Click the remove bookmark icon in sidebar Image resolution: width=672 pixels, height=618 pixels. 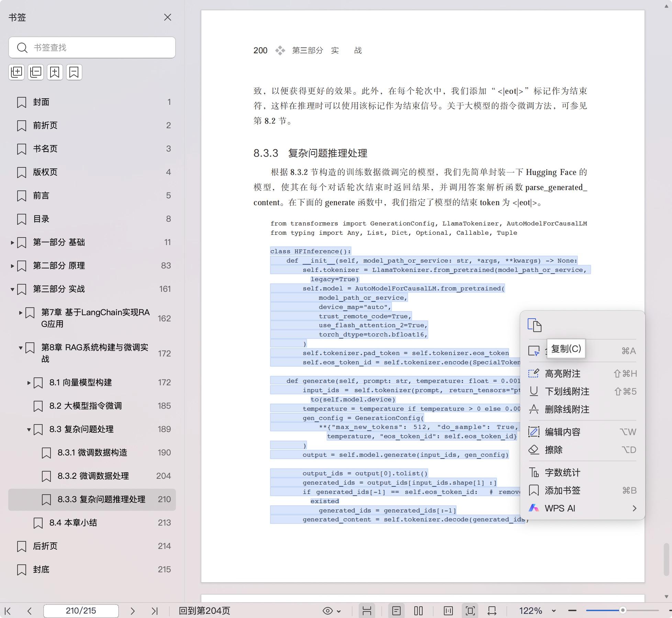click(74, 72)
